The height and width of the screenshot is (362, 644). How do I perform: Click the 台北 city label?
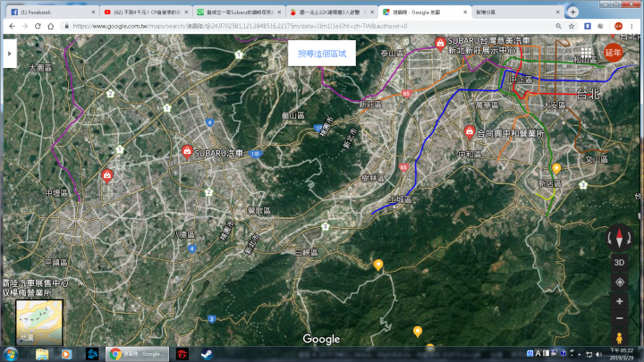pyautogui.click(x=588, y=94)
